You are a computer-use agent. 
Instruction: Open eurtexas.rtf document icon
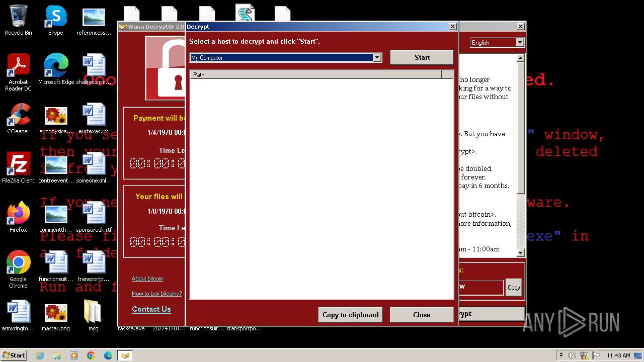click(94, 118)
